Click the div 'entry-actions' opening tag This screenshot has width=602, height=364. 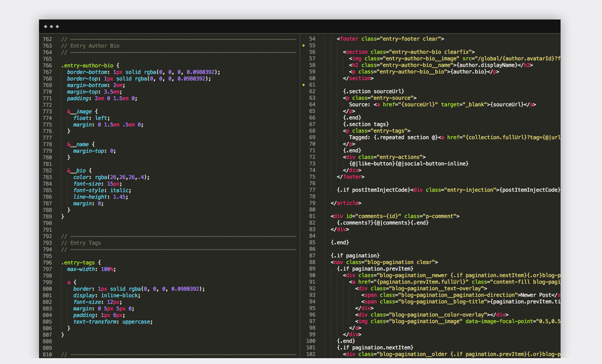pyautogui.click(x=384, y=157)
